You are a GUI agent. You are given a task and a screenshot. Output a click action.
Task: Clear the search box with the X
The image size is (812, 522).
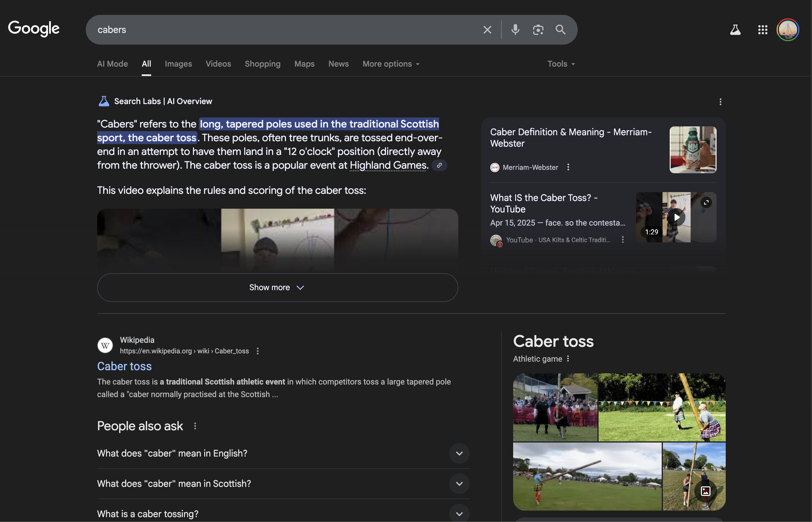pyautogui.click(x=487, y=30)
